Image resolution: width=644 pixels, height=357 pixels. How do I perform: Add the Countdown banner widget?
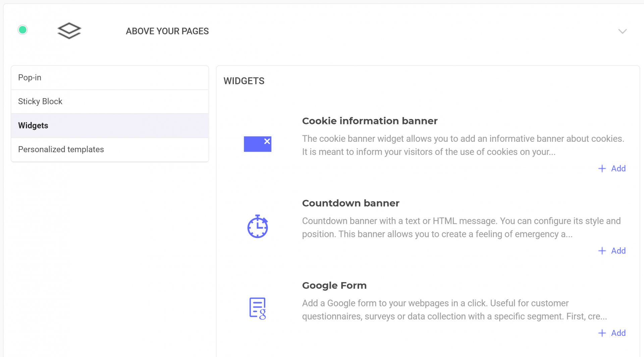click(x=612, y=251)
